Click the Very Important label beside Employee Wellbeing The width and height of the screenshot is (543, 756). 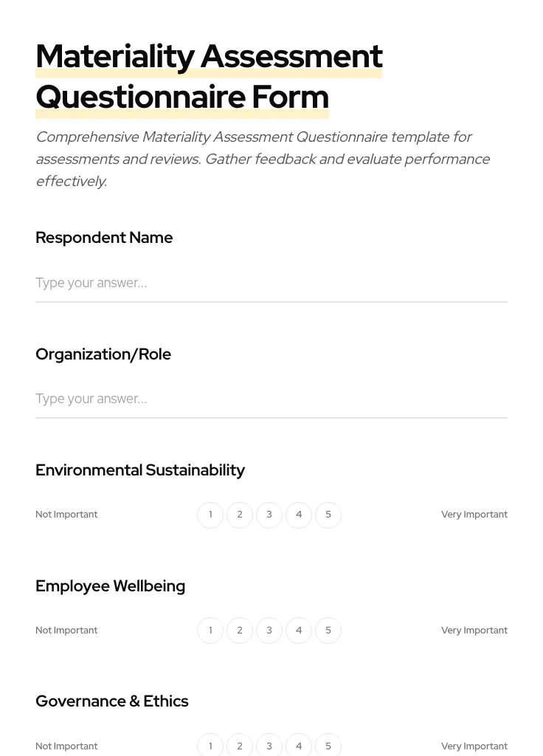pyautogui.click(x=474, y=630)
